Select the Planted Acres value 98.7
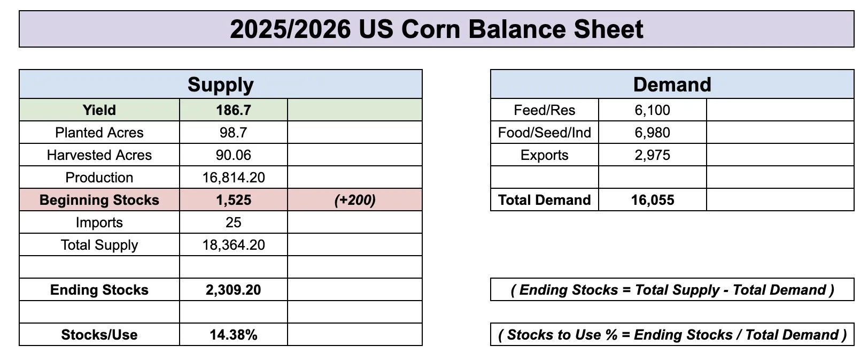This screenshot has height=353, width=868. [234, 132]
